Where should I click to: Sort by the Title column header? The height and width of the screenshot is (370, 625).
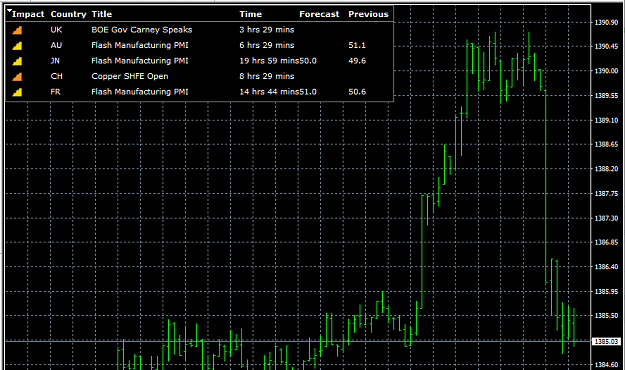(x=102, y=14)
